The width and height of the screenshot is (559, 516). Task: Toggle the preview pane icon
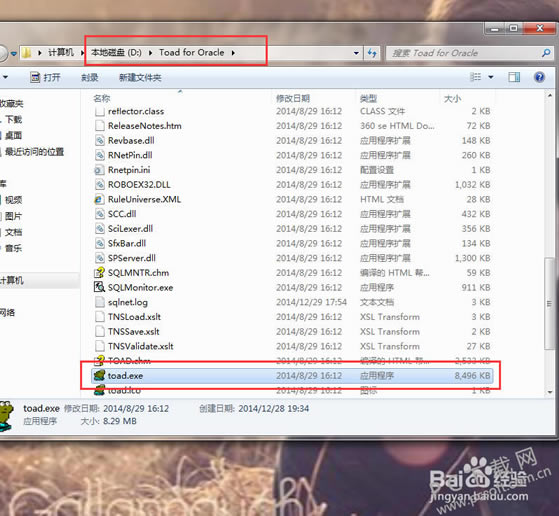coord(514,77)
